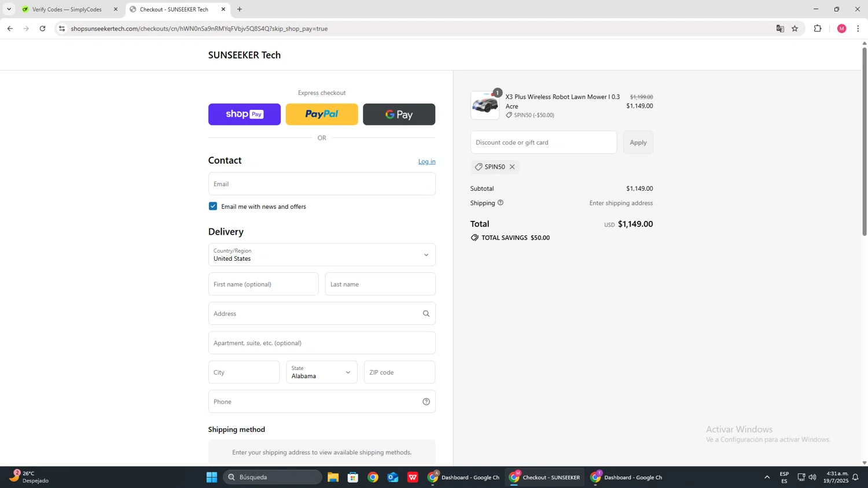Open the Country/Region dropdown
The width and height of the screenshot is (868, 488).
tap(322, 255)
